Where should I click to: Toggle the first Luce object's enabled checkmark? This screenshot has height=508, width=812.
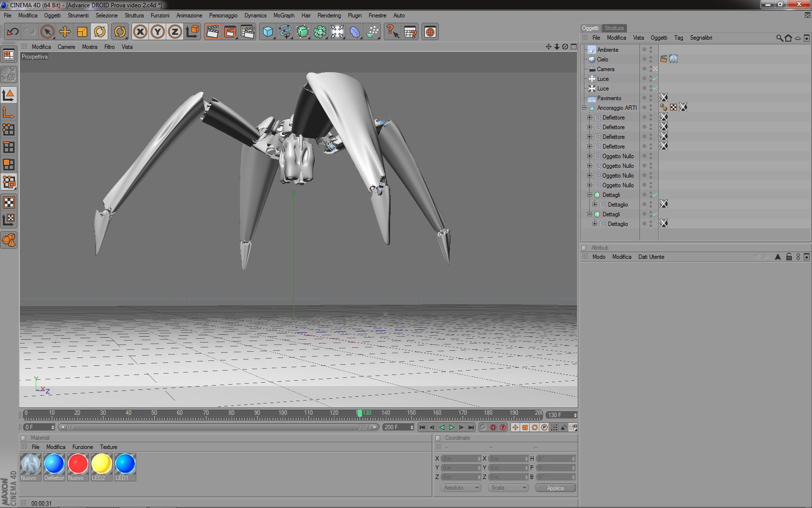click(655, 79)
